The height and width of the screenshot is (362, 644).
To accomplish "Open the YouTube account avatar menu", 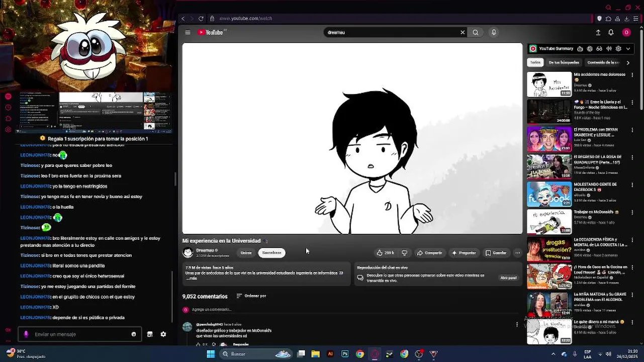I will [626, 32].
